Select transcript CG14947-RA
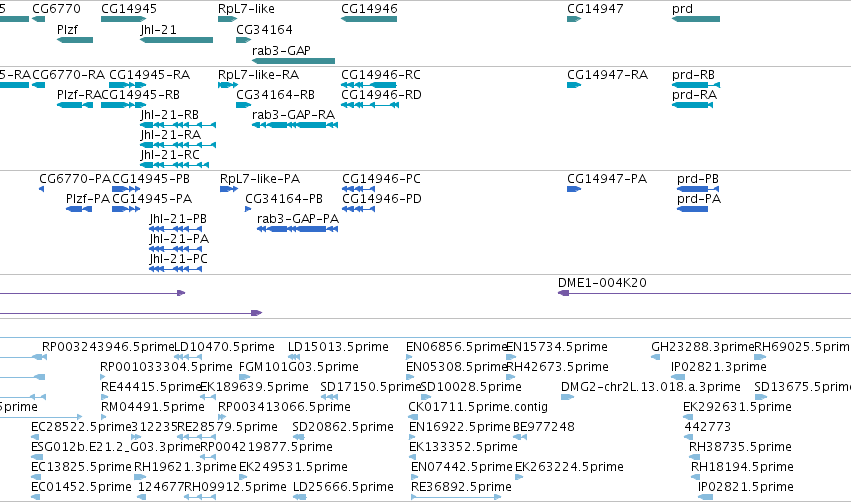 click(x=607, y=74)
